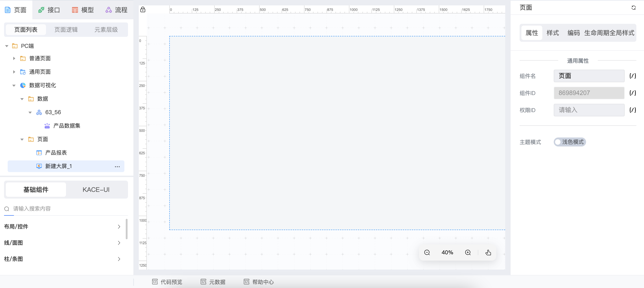Select the 产品报表 page in the tree

56,153
